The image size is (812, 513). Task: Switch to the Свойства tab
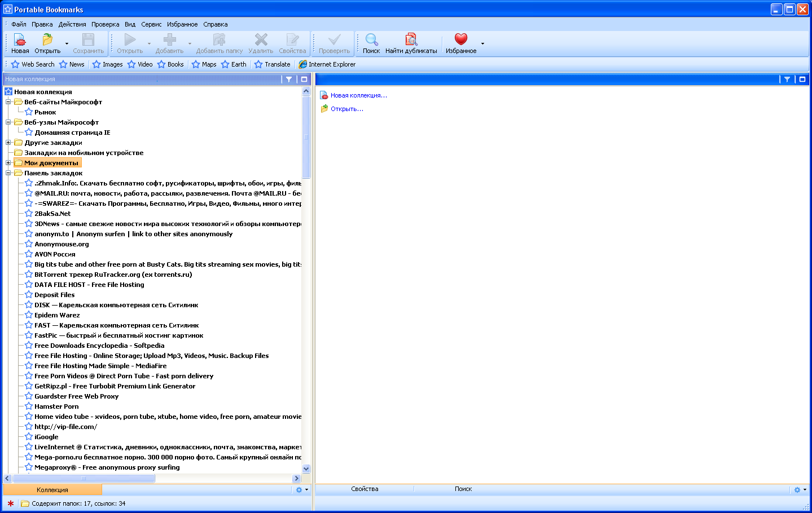tap(365, 489)
